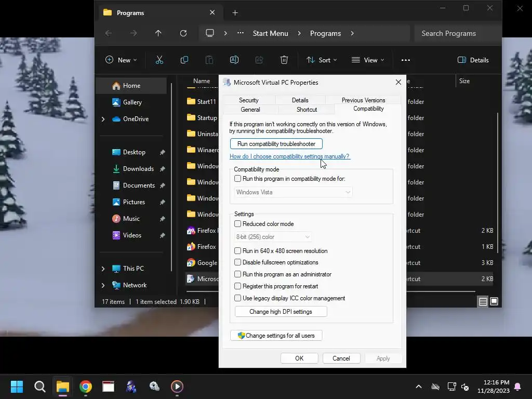This screenshot has width=532, height=399.
Task: Switch to the General tab
Action: click(250, 110)
